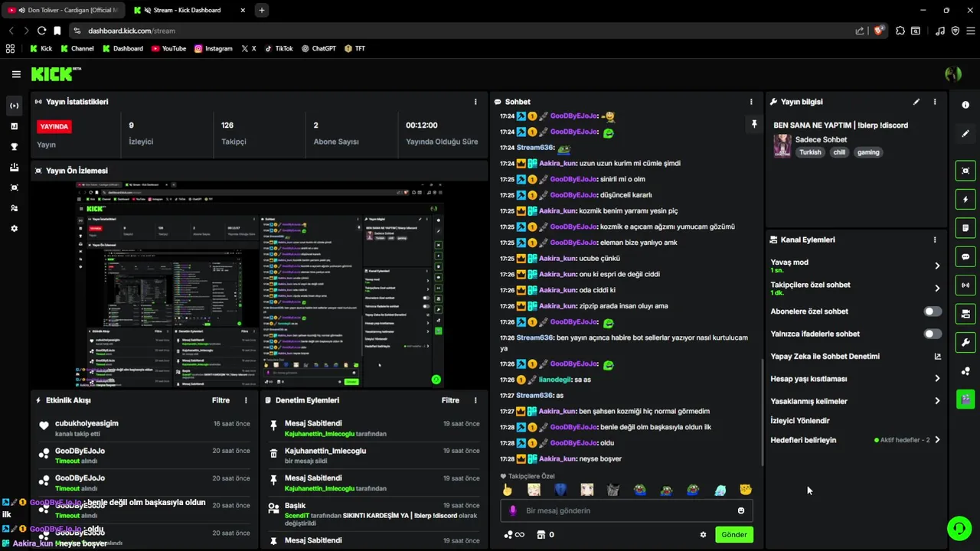The width and height of the screenshot is (980, 551).
Task: Toggle Yalnızca ifadelerle sohbet switch
Action: point(933,334)
